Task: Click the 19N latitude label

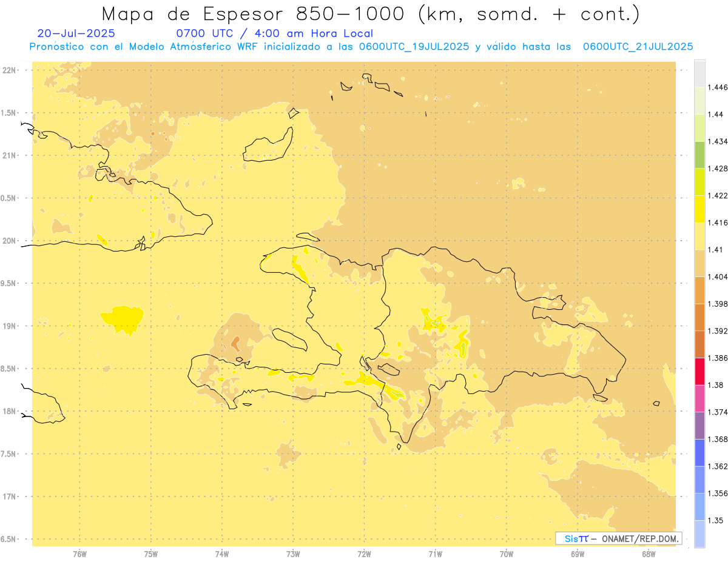Action: [10, 326]
